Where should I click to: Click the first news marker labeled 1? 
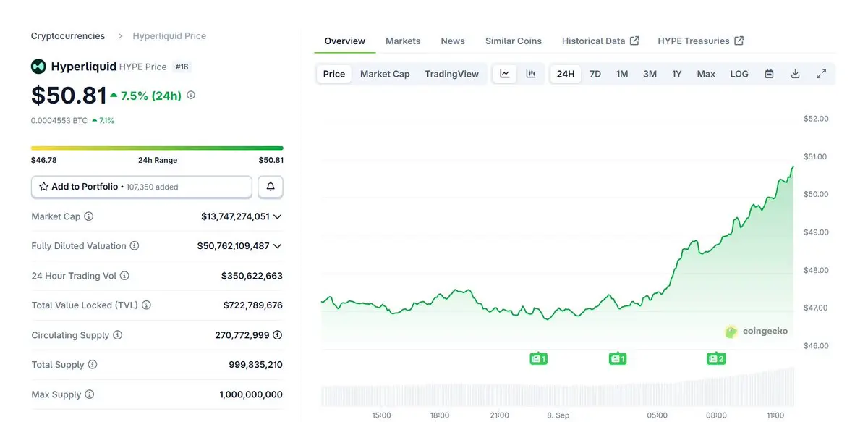[538, 358]
